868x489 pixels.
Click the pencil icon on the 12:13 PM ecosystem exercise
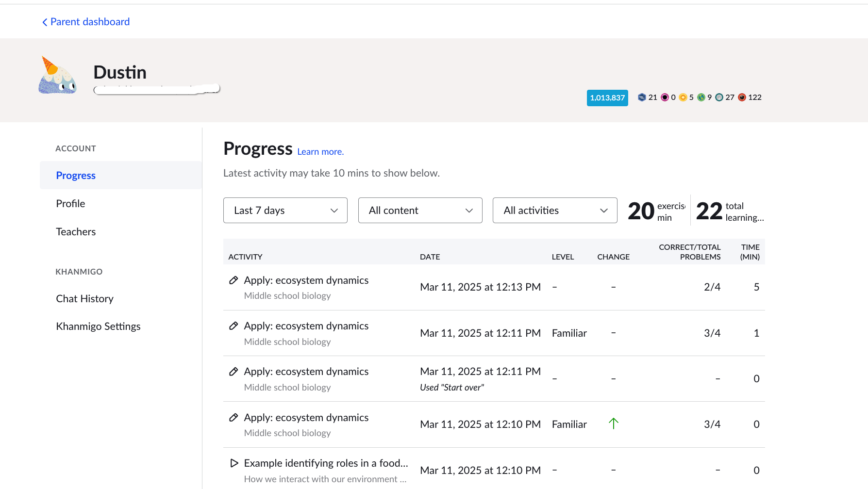(x=234, y=280)
